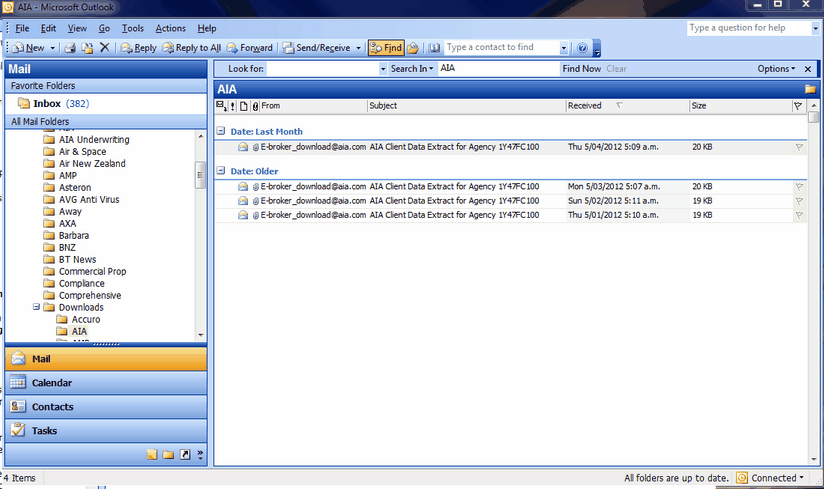Screen dimensions: 824x489
Task: Open the Search In dropdown
Action: pyautogui.click(x=412, y=68)
